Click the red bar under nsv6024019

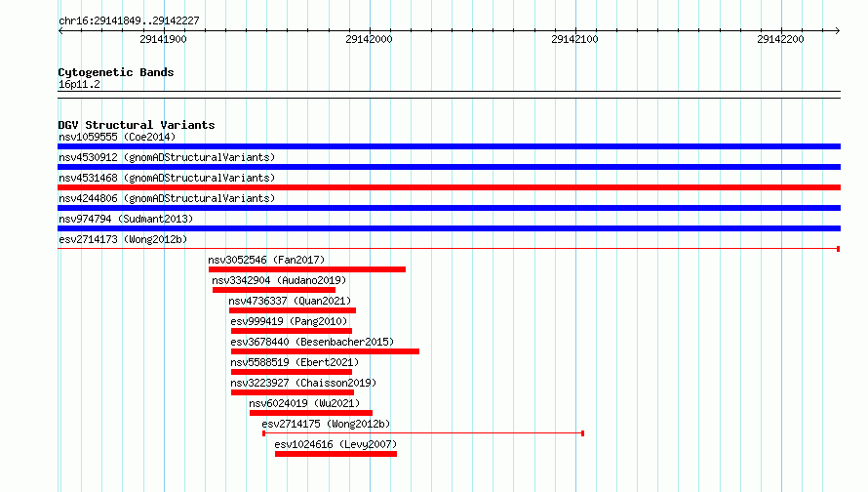311,413
